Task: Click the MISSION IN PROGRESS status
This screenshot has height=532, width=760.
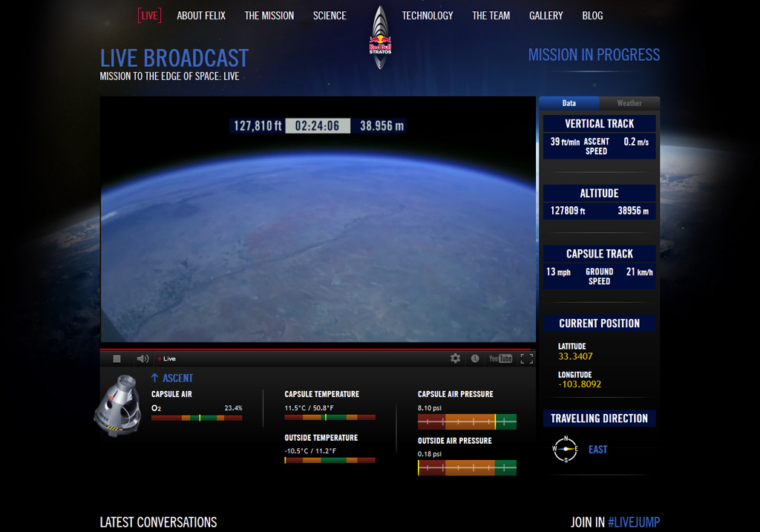Action: pyautogui.click(x=594, y=55)
